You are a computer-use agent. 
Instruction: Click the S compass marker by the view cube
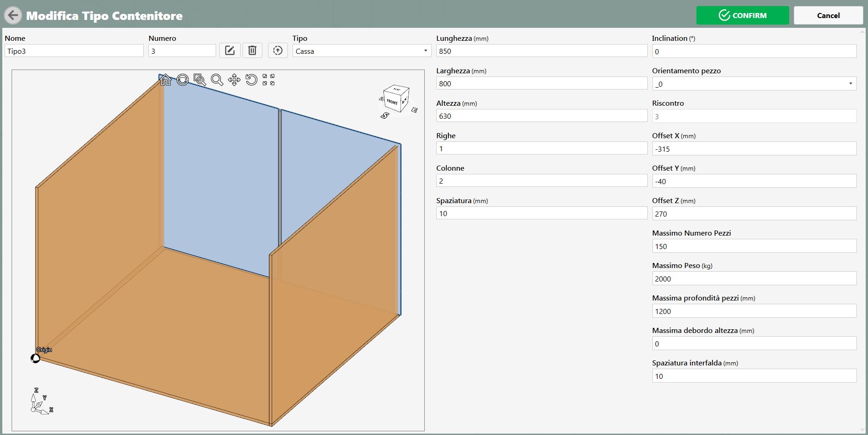click(x=385, y=115)
